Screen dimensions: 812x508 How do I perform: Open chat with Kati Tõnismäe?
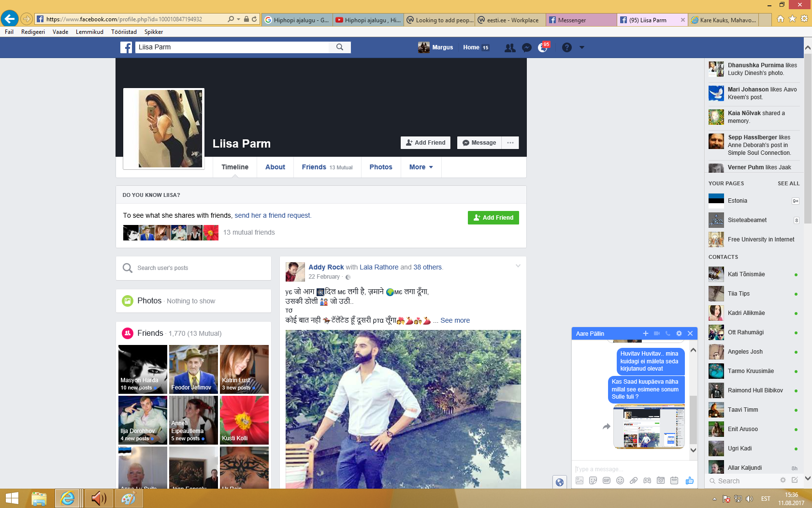tap(753, 274)
